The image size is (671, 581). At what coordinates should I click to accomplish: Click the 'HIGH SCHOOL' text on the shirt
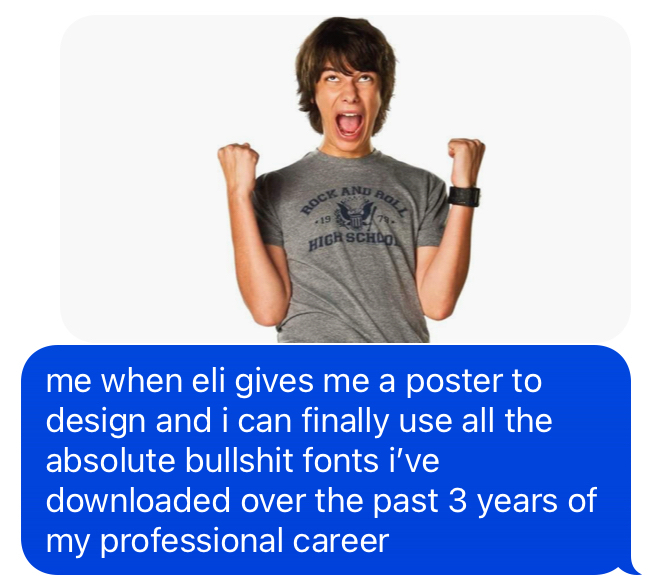click(354, 242)
